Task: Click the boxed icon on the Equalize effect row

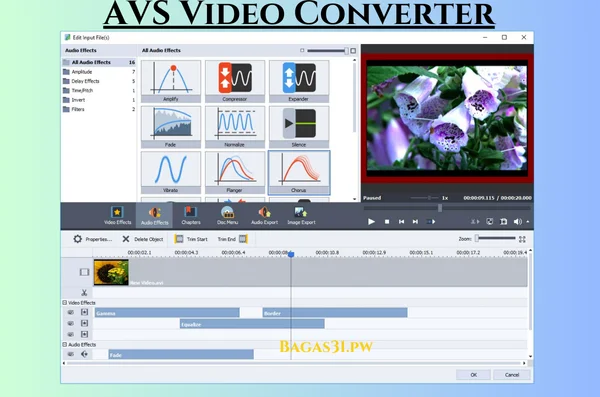Action: [85, 323]
